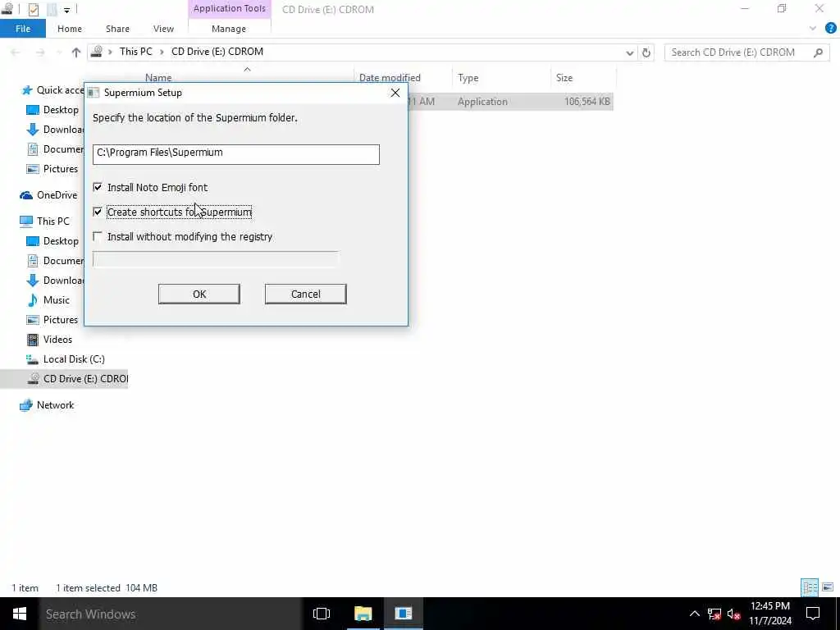Click the Back navigation arrow
Screen dimensions: 840x630
[x=15, y=52]
